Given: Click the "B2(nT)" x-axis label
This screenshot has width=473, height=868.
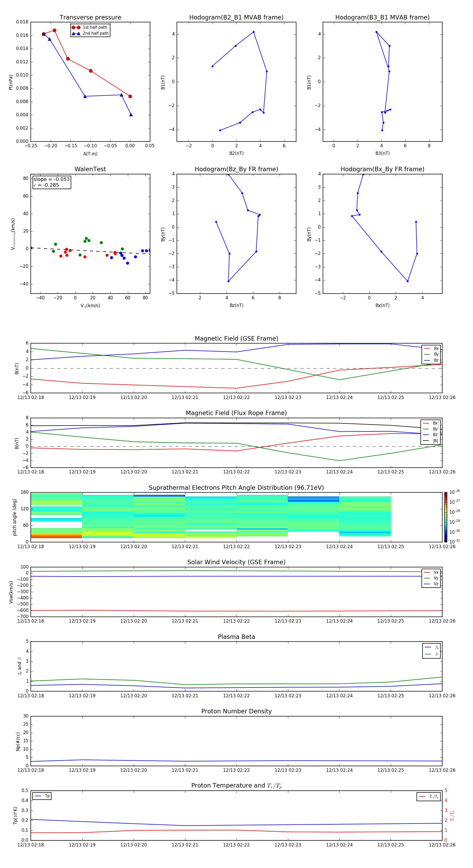Looking at the screenshot, I should pyautogui.click(x=236, y=153).
